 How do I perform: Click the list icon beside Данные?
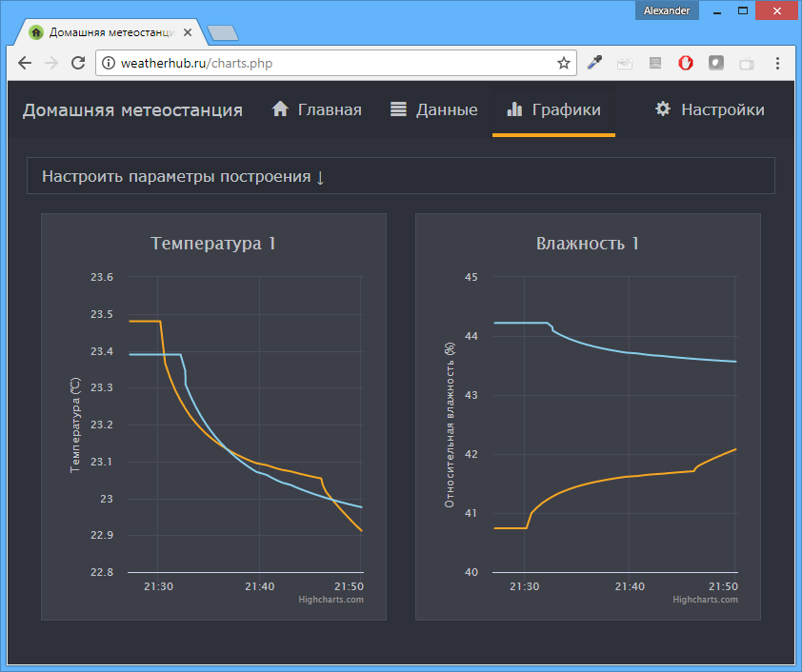(397, 109)
